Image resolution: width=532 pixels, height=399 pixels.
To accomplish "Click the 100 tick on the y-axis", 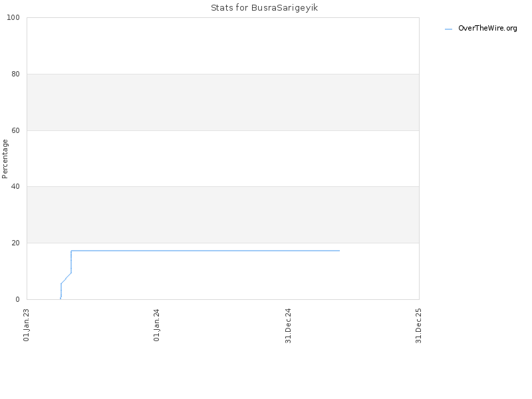I will [13, 18].
